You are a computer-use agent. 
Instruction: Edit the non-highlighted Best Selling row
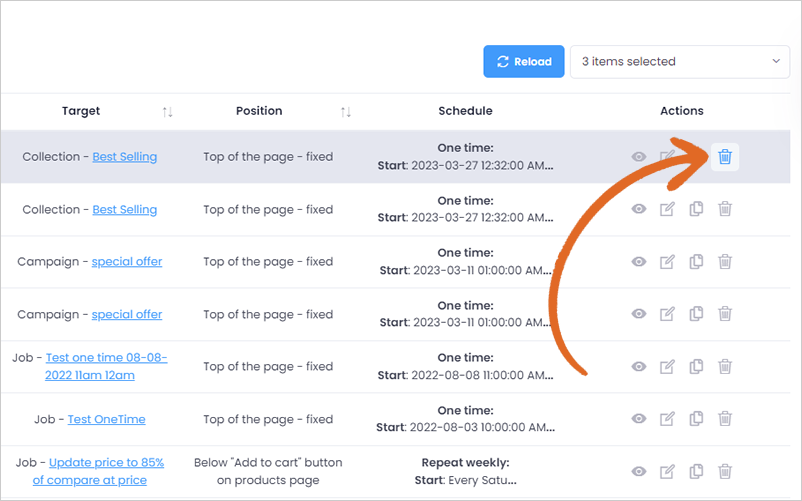coord(667,209)
